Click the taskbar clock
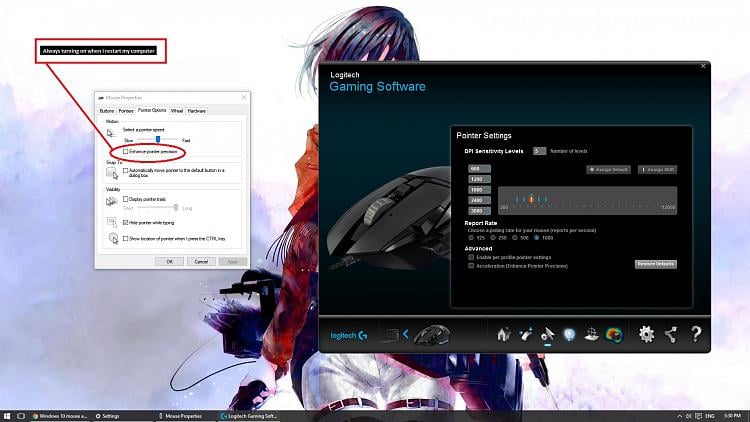Screen dimensions: 750x422 tap(733, 416)
